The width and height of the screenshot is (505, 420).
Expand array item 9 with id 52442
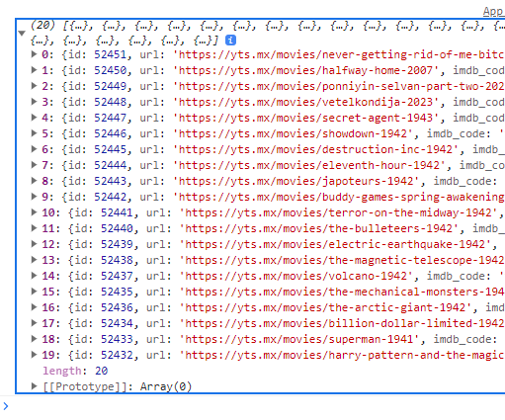click(x=34, y=197)
